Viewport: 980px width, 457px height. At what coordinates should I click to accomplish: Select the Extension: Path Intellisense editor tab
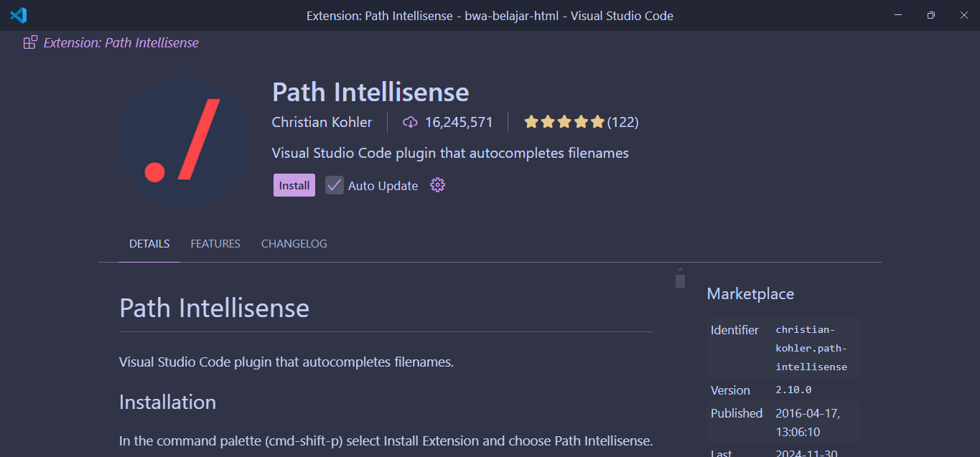point(111,42)
